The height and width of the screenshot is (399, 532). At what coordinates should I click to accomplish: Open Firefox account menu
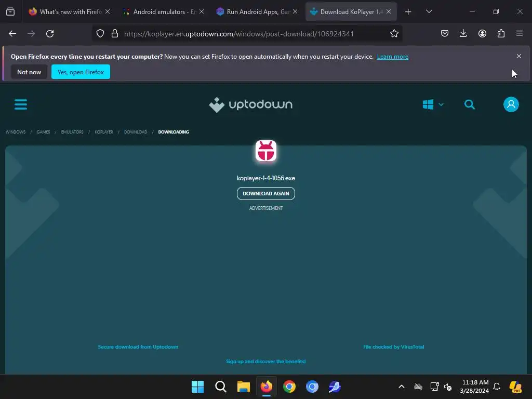482,34
